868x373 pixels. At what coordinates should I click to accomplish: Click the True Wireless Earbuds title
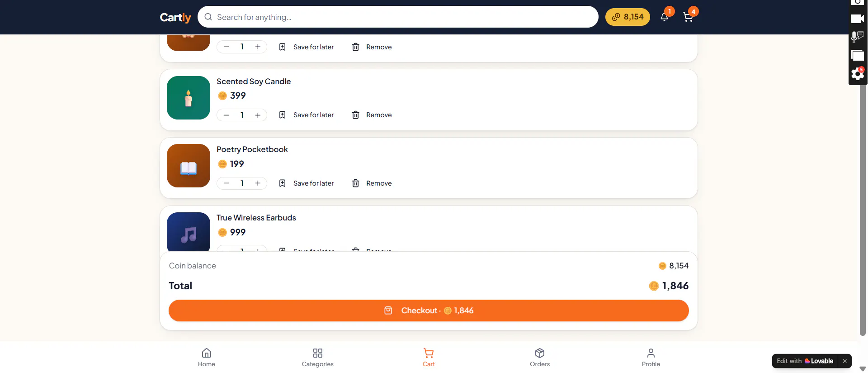256,218
